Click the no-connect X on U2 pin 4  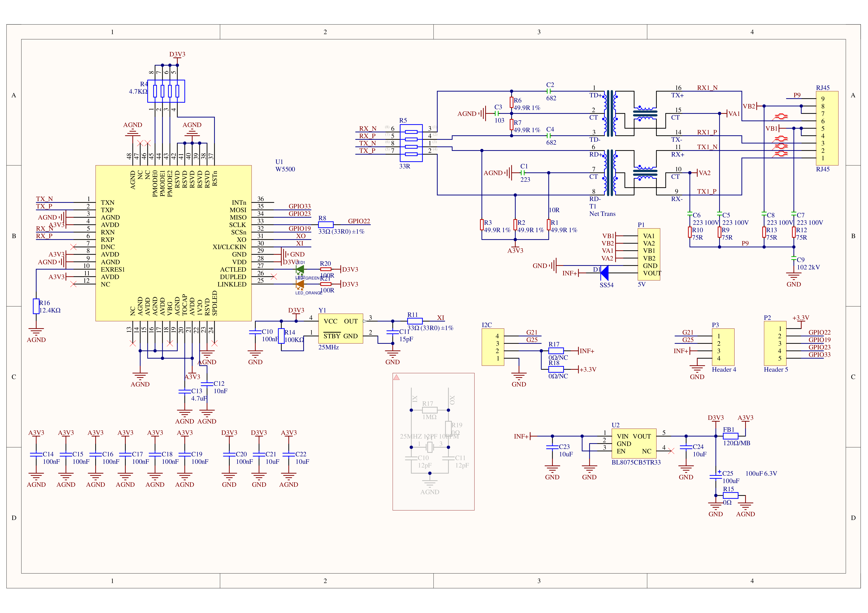pyautogui.click(x=671, y=451)
